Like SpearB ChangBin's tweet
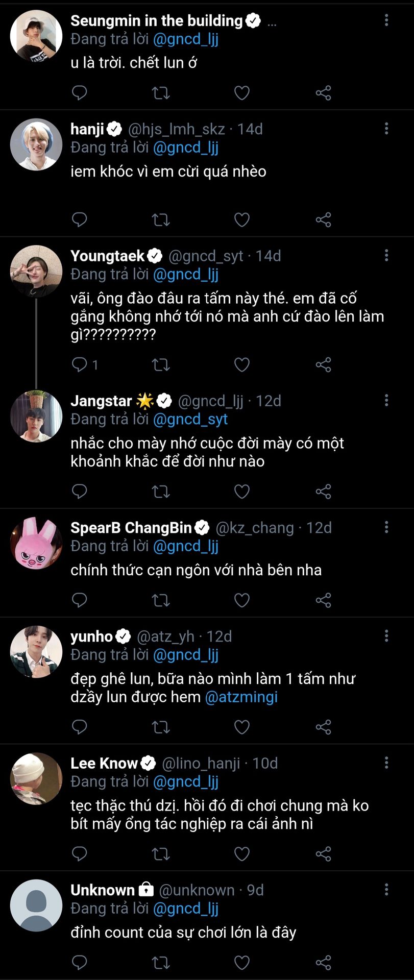The height and width of the screenshot is (980, 414). (x=242, y=600)
